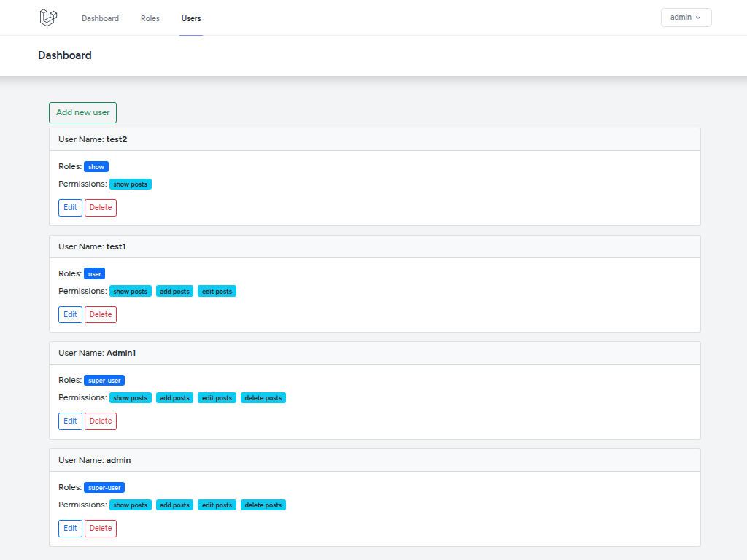The height and width of the screenshot is (560, 747).
Task: Open the admin account dropdown
Action: 685,17
